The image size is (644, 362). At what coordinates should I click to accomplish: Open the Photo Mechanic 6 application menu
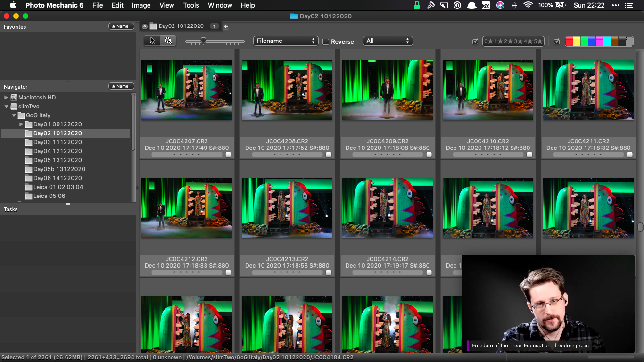coord(54,5)
